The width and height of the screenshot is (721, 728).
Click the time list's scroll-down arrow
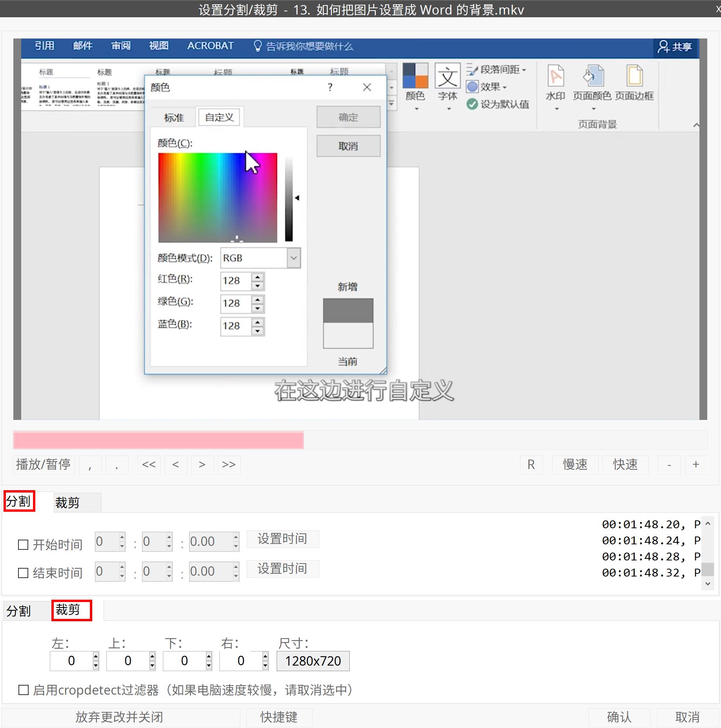tap(708, 584)
